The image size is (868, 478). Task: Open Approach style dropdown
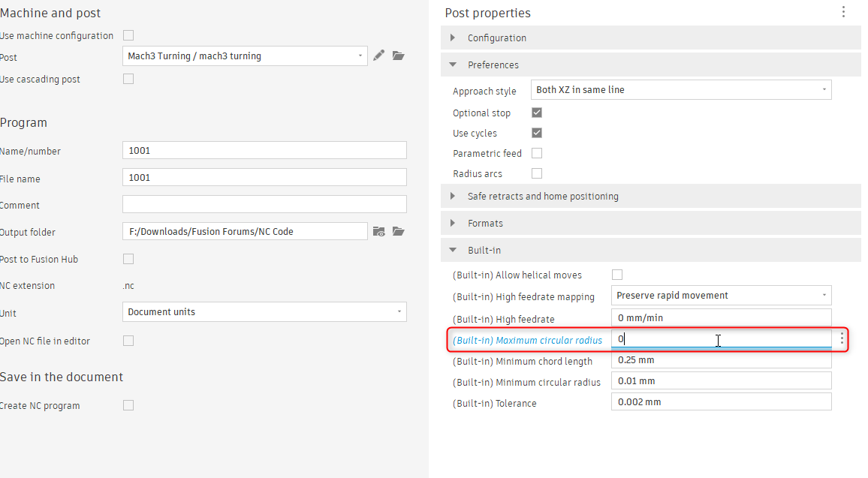681,89
